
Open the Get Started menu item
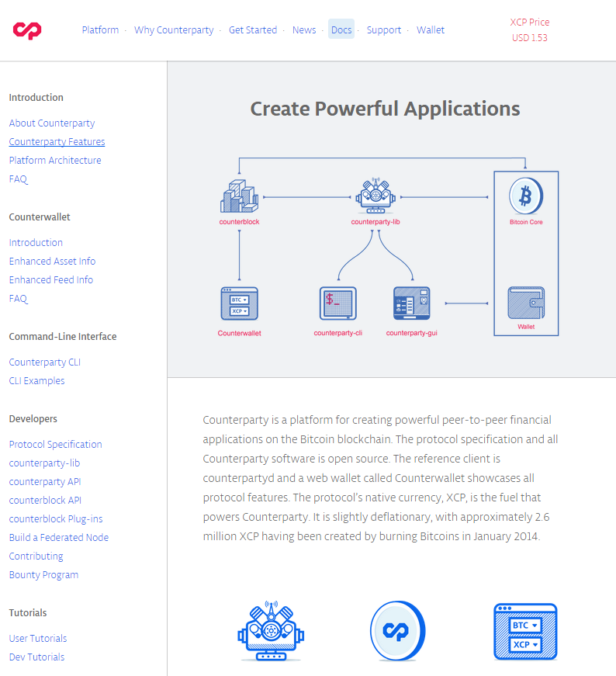(252, 30)
